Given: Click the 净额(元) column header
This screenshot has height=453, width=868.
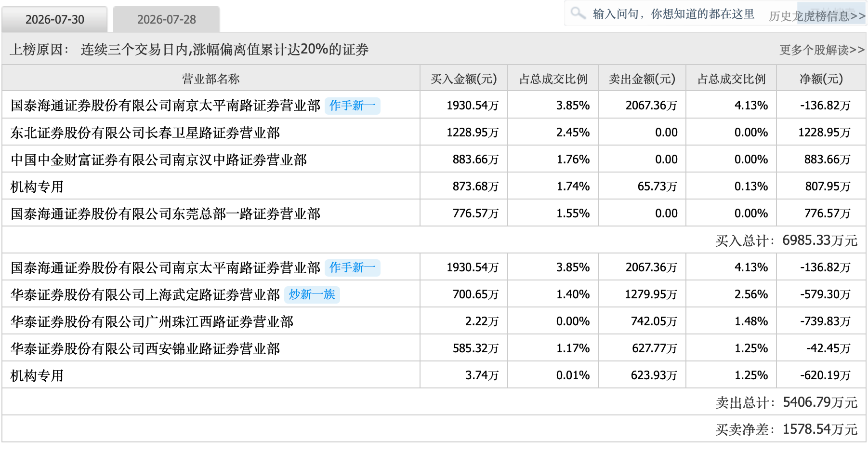Looking at the screenshot, I should [821, 79].
